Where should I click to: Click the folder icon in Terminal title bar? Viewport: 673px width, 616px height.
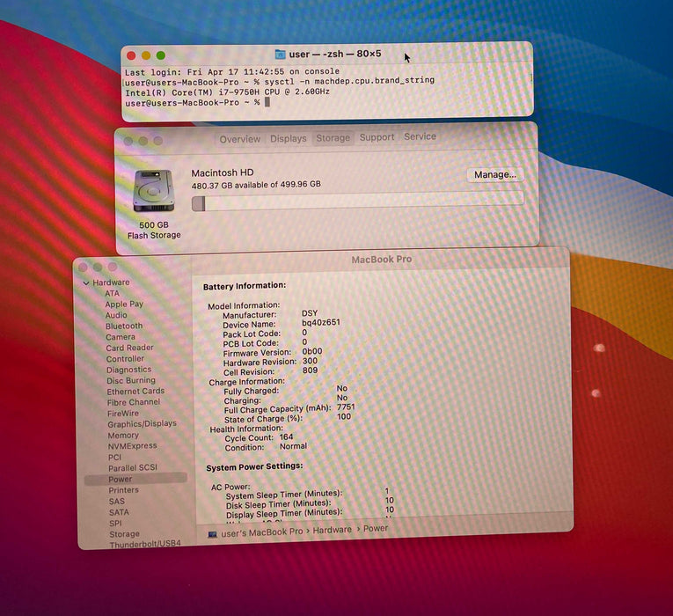click(x=280, y=54)
